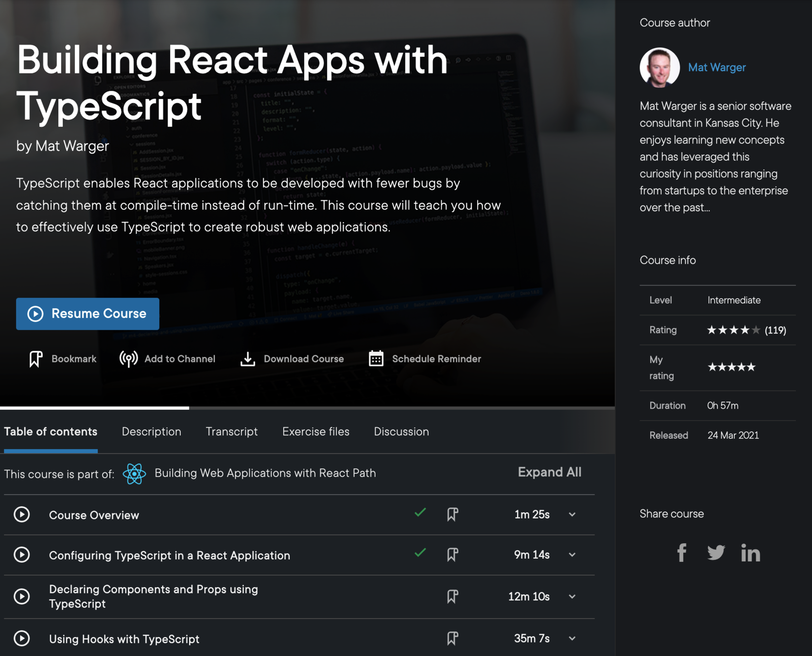Click the Schedule Reminder calendar icon

pyautogui.click(x=376, y=359)
